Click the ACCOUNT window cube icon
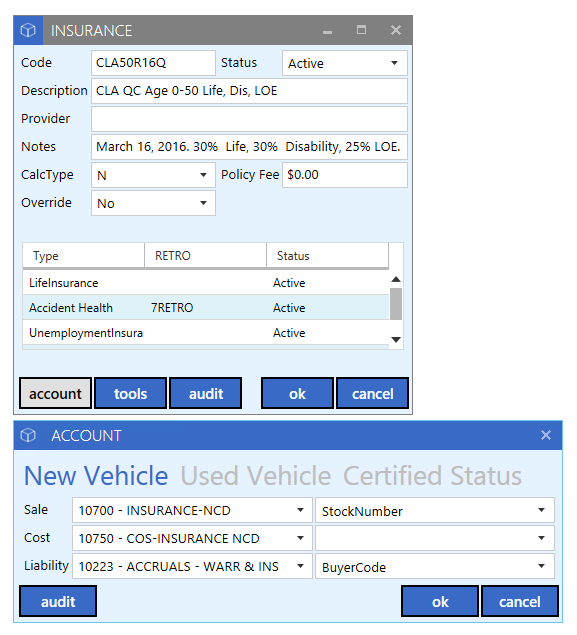This screenshot has height=635, width=577. (x=28, y=435)
